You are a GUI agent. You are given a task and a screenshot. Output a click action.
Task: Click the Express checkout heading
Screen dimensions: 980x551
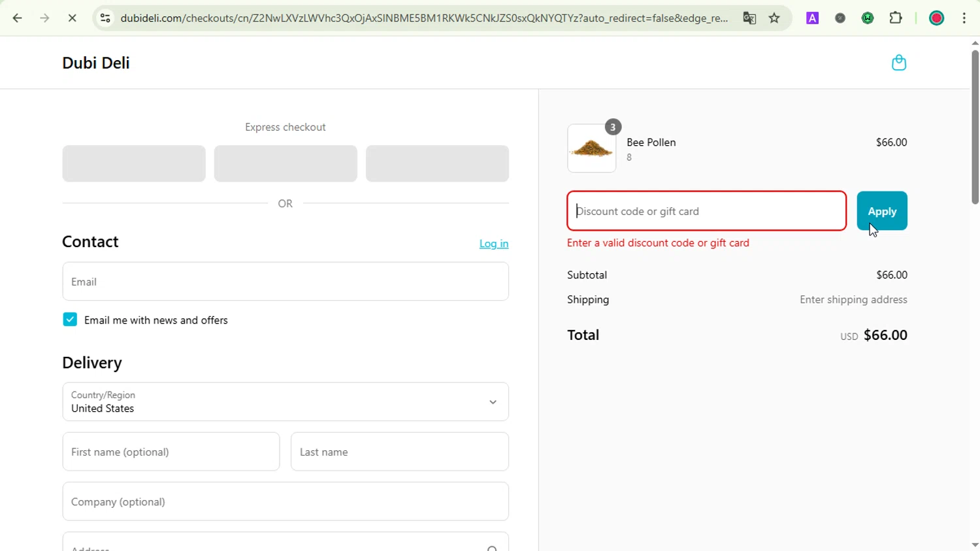pyautogui.click(x=286, y=127)
